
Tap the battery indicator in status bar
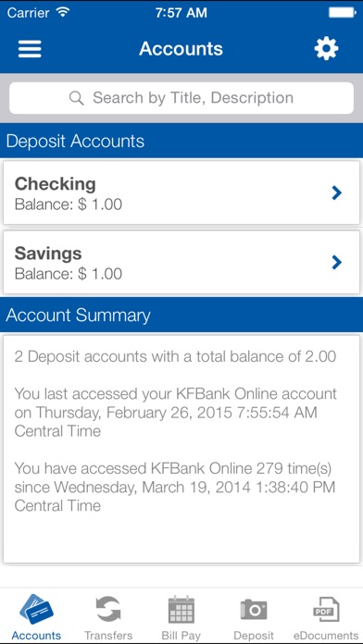(342, 12)
